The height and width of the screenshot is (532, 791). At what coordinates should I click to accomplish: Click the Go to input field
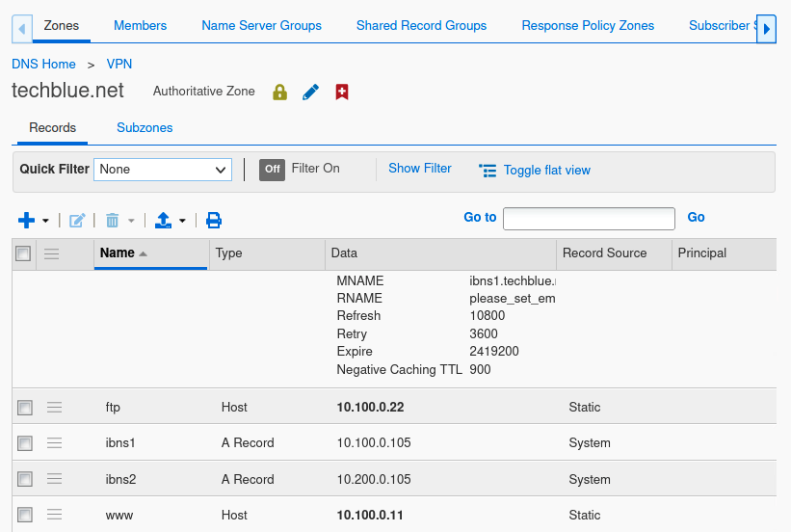click(x=589, y=219)
